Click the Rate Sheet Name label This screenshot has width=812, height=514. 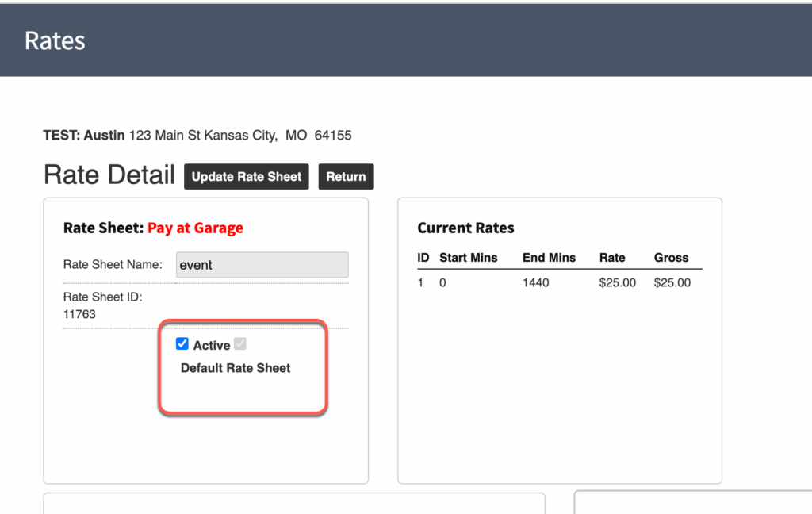click(113, 265)
